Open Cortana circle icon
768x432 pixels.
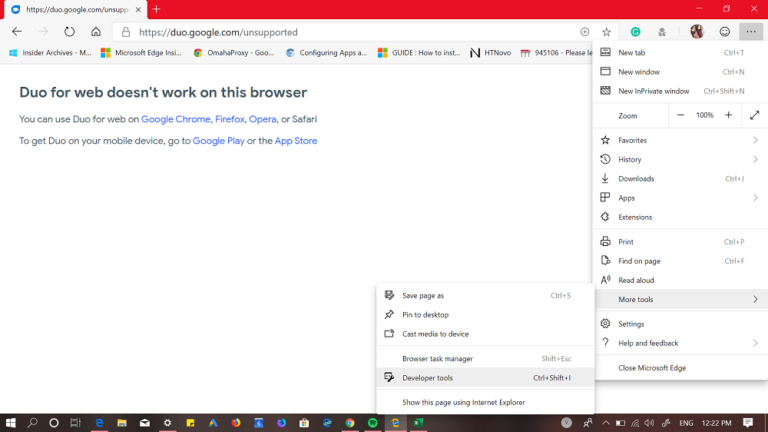tap(54, 423)
